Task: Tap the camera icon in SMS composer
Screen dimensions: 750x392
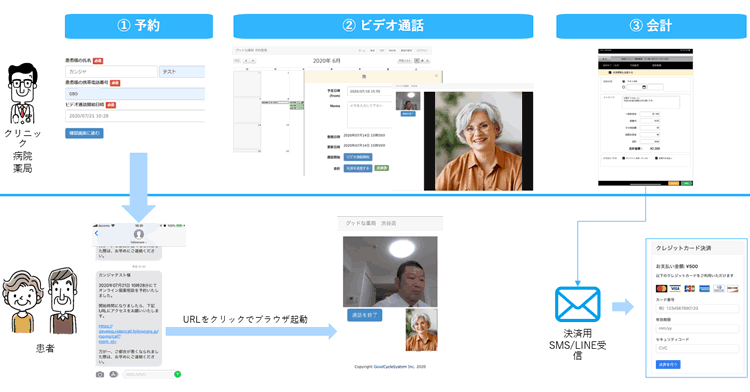Action: point(99,374)
